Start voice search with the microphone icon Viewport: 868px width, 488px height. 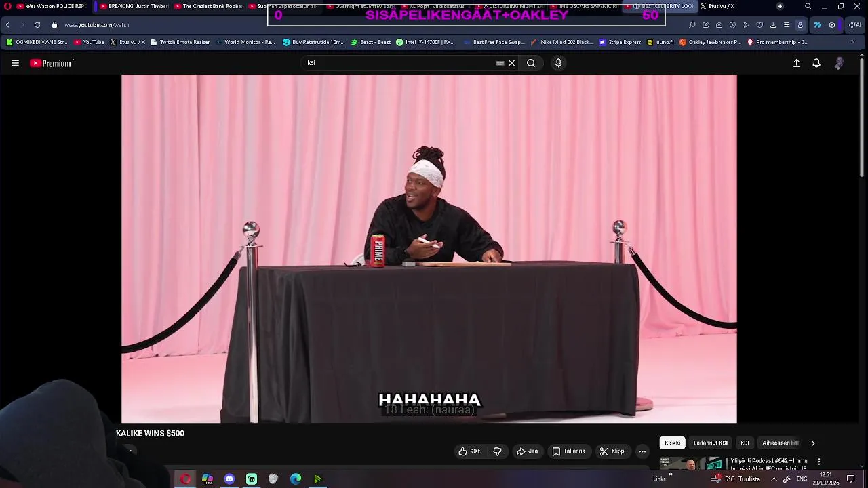point(558,63)
